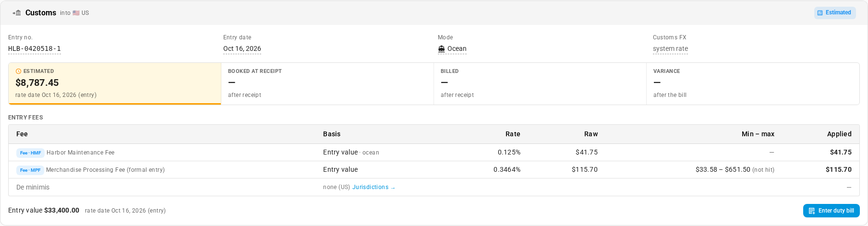Click the Min – max column header
The image size is (868, 226).
758,134
